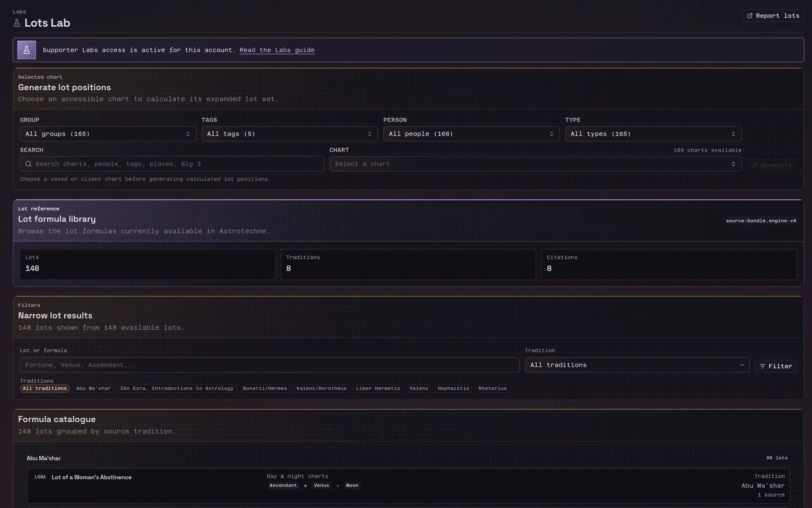
Task: Click the Lot of a Woman's Abstinence row
Action: (408, 486)
